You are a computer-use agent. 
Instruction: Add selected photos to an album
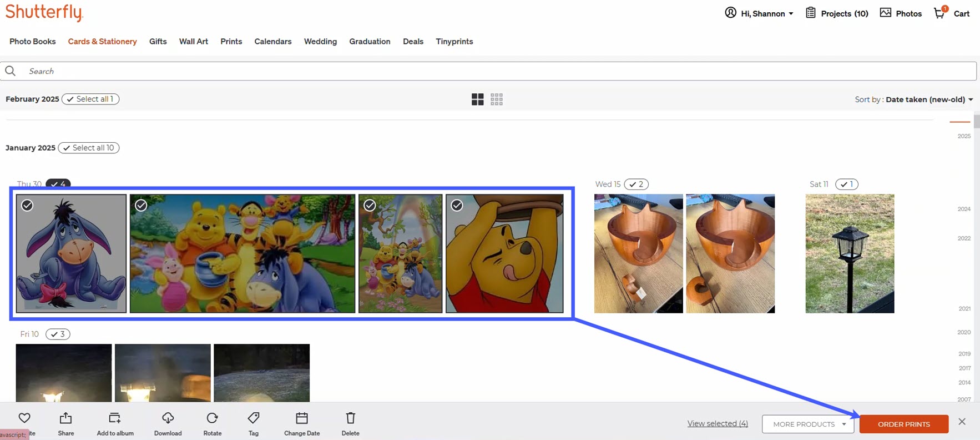point(115,423)
